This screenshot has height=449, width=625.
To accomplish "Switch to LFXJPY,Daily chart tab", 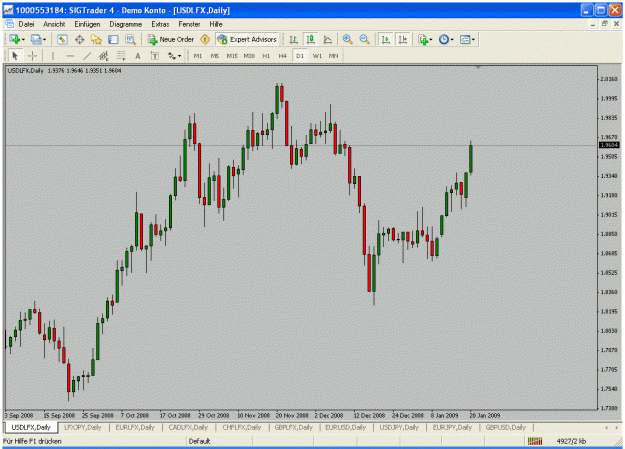I will pyautogui.click(x=83, y=427).
